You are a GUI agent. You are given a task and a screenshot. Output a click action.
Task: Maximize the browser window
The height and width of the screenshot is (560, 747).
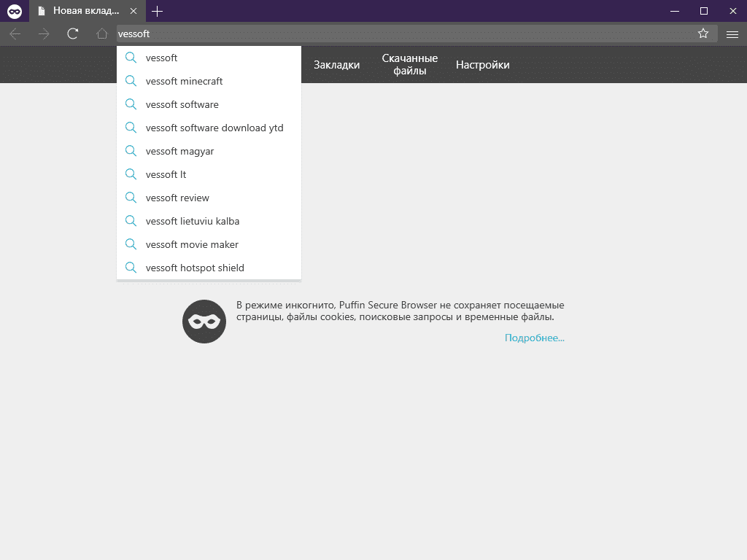coord(704,11)
